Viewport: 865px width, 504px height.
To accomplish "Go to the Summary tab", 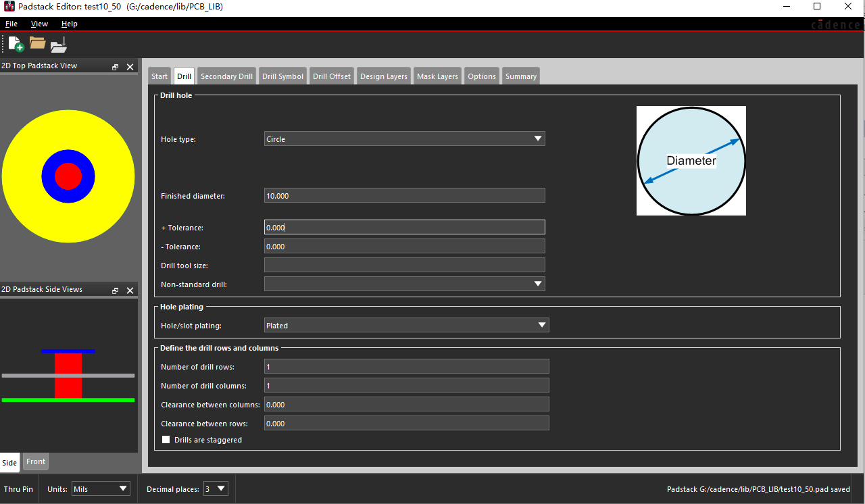I will [520, 76].
